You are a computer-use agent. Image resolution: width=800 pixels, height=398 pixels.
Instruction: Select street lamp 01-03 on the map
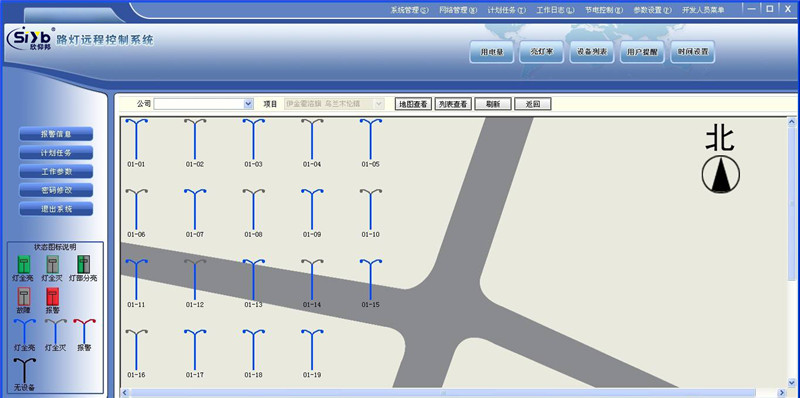(254, 139)
